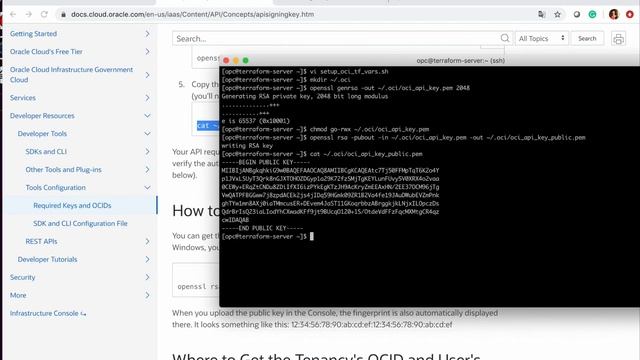This screenshot has width=640, height=360.
Task: Click the END PUBLIC KEY line in terminal
Action: [x=262, y=228]
